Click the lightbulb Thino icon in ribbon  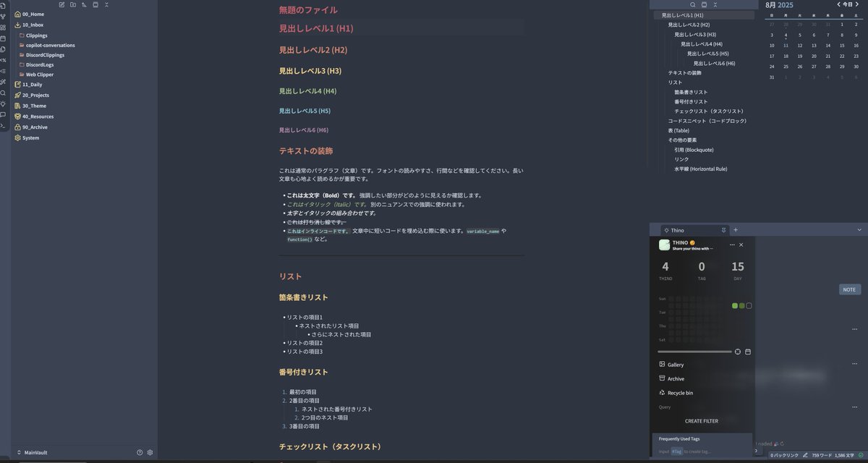[x=4, y=103]
